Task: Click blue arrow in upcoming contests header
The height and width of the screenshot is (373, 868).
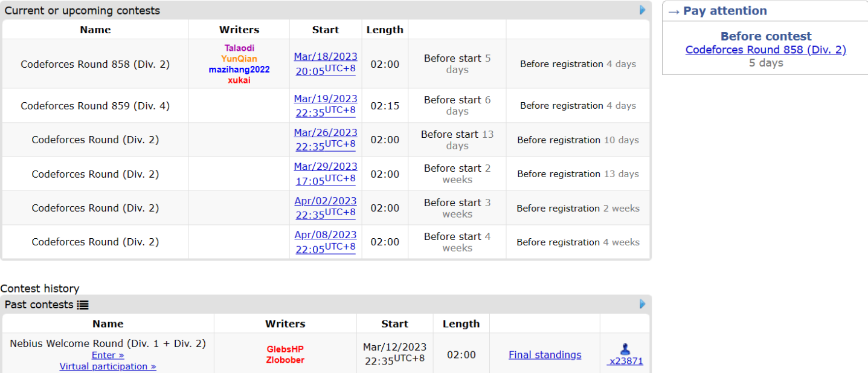Action: [x=643, y=10]
